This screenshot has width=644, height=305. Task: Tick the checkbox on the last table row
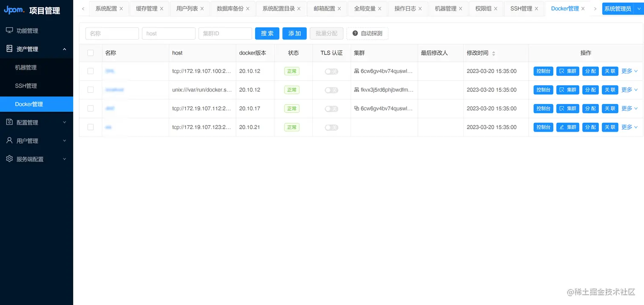90,127
